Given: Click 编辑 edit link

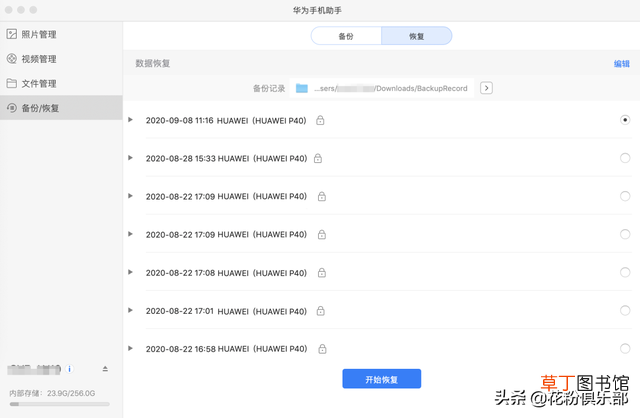Looking at the screenshot, I should point(622,64).
